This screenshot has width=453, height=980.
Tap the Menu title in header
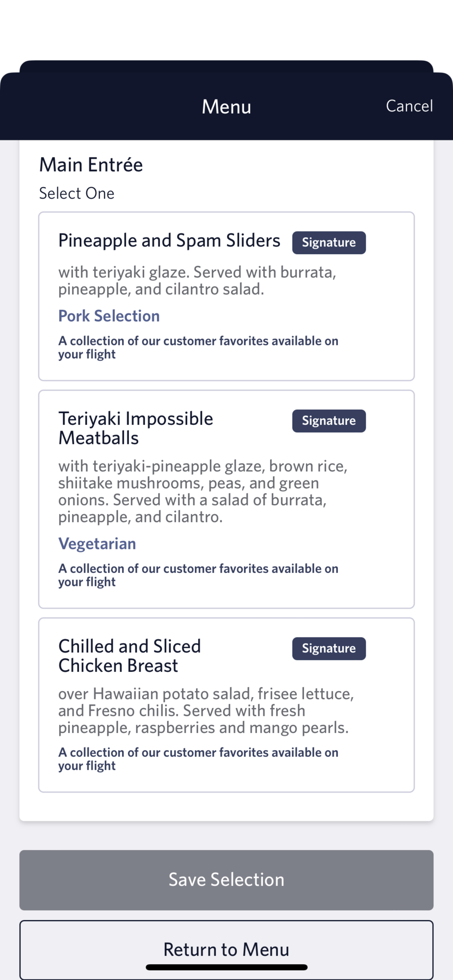(x=226, y=107)
